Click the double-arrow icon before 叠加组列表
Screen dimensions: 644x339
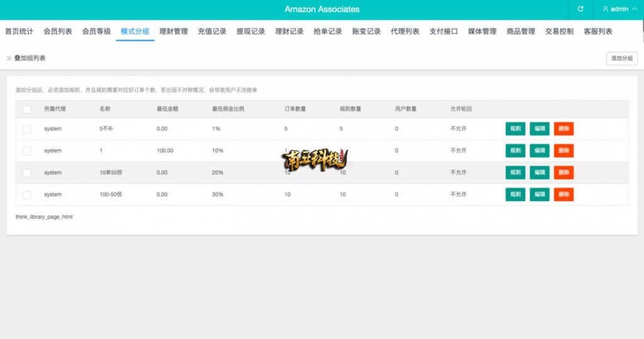point(9,58)
